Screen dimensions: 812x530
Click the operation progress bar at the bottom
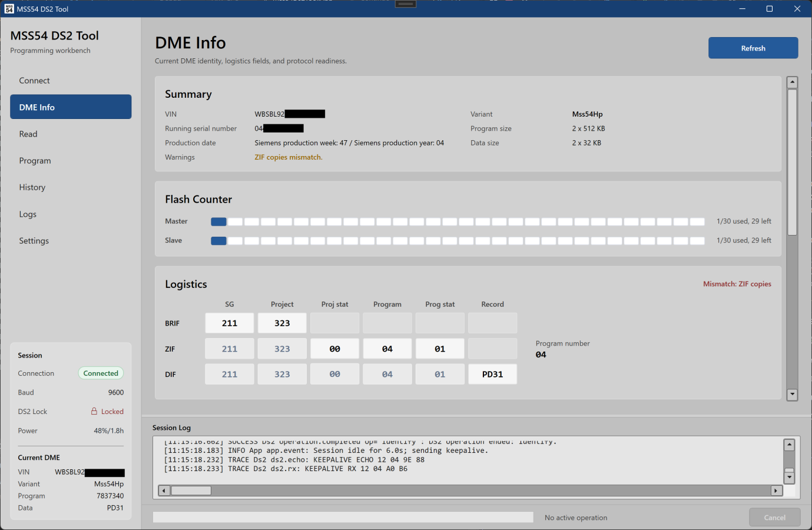coord(343,517)
